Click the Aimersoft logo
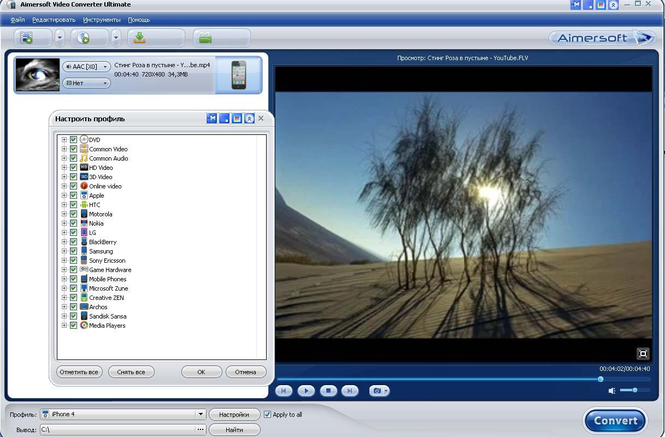The height and width of the screenshot is (437, 665). click(601, 38)
